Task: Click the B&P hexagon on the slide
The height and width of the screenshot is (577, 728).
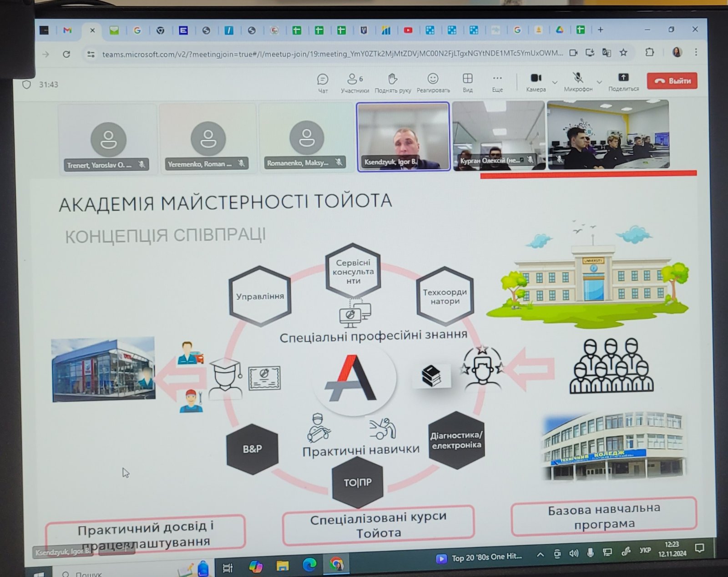Action: (252, 449)
